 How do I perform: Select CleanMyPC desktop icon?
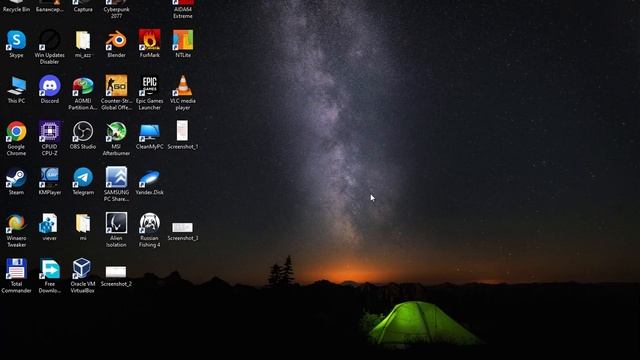[149, 135]
